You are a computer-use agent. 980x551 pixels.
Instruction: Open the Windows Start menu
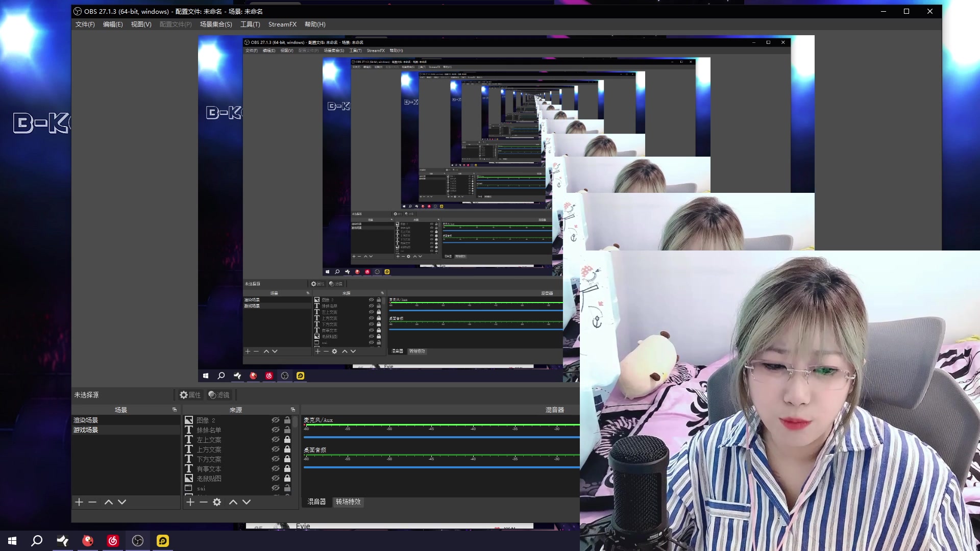pyautogui.click(x=12, y=541)
